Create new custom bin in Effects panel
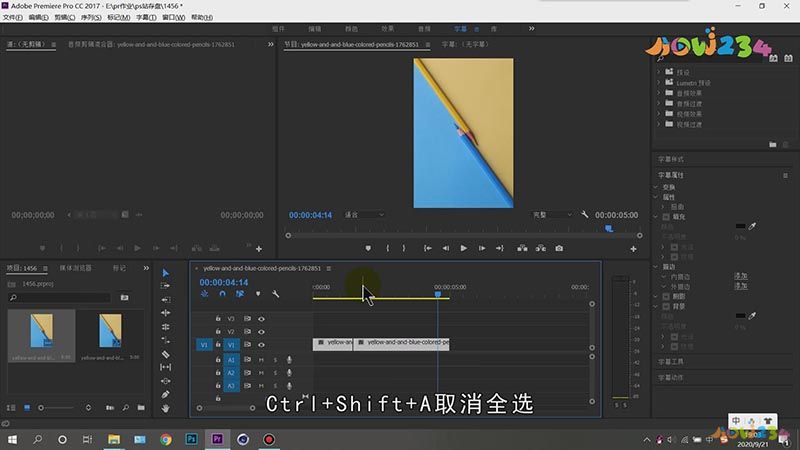This screenshot has height=450, width=800. (773, 145)
